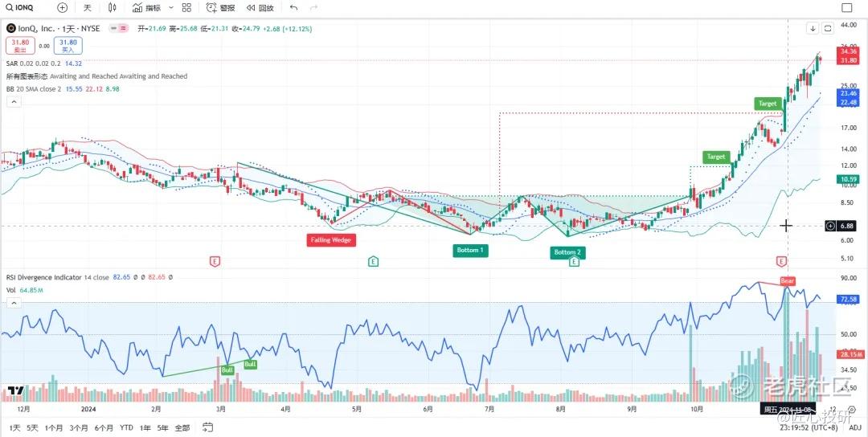Select the Vol 64.85M legend
868x437 pixels.
click(x=26, y=289)
